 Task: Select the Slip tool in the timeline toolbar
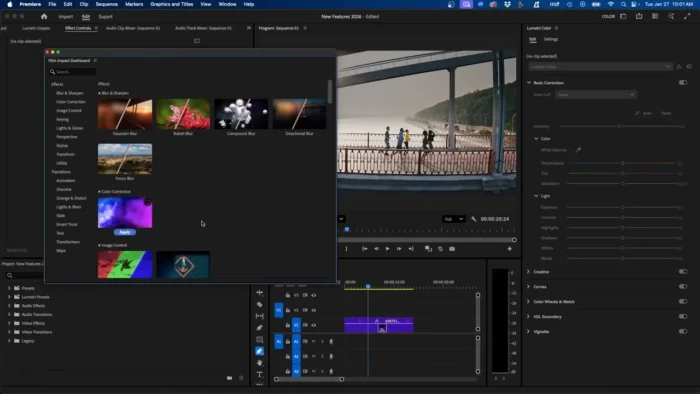coord(259,316)
